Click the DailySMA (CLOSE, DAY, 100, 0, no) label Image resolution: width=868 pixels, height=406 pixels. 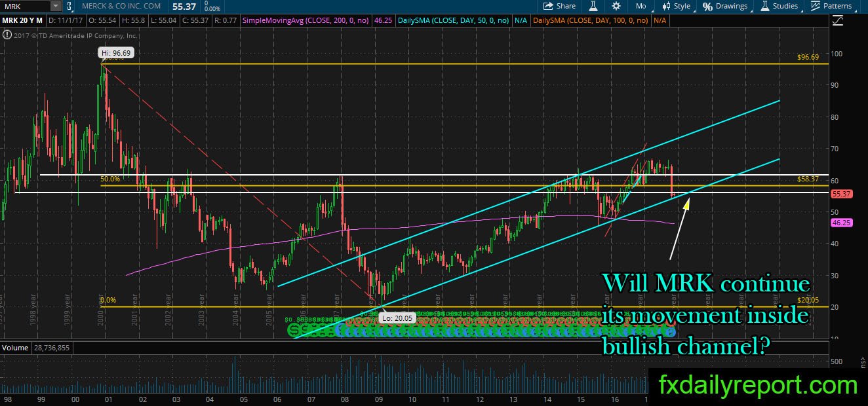(591, 21)
